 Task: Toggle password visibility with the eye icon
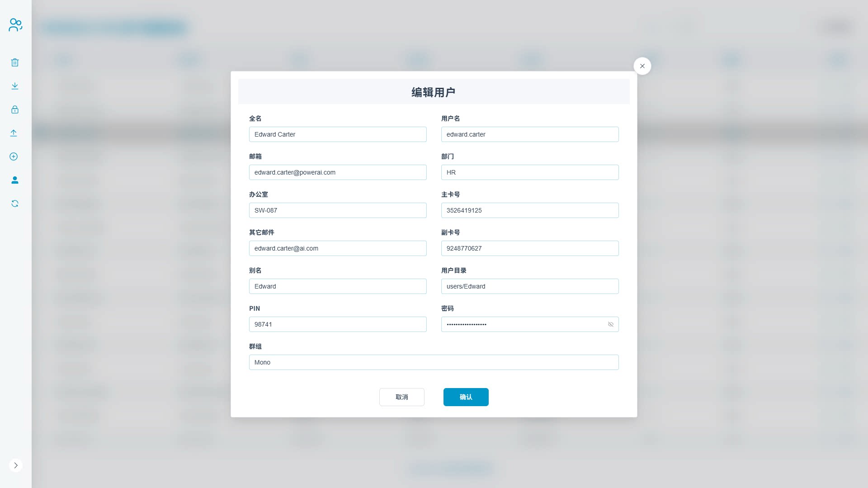click(x=611, y=324)
